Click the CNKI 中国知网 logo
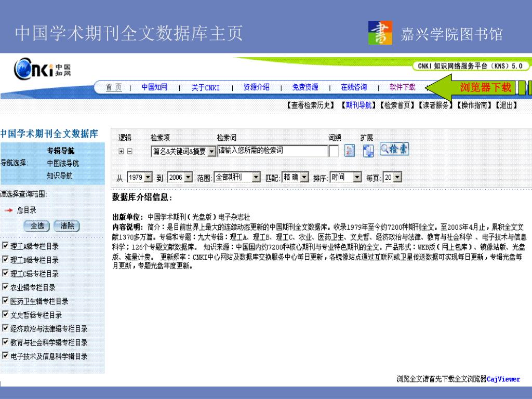 point(43,69)
